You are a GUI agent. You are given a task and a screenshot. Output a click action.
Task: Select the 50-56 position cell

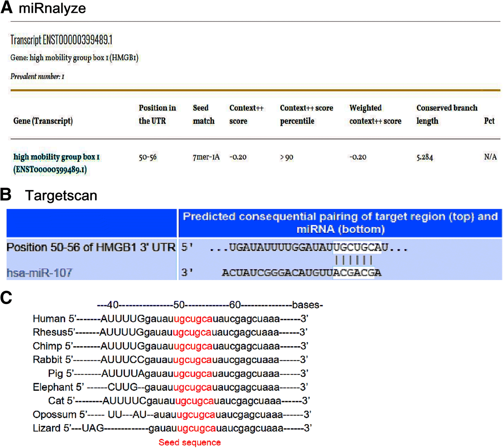pos(148,157)
